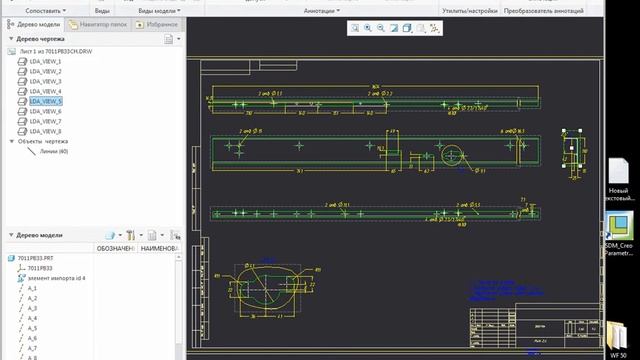Click the Преобразователь аннотаций ribbon group
The height and width of the screenshot is (360, 640).
(544, 11)
